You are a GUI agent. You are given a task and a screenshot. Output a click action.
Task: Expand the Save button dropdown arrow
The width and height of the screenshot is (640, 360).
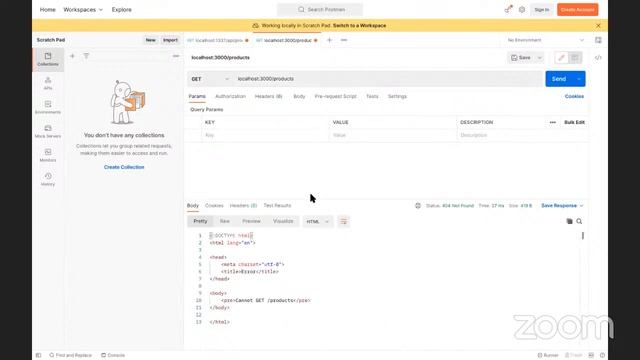[540, 58]
